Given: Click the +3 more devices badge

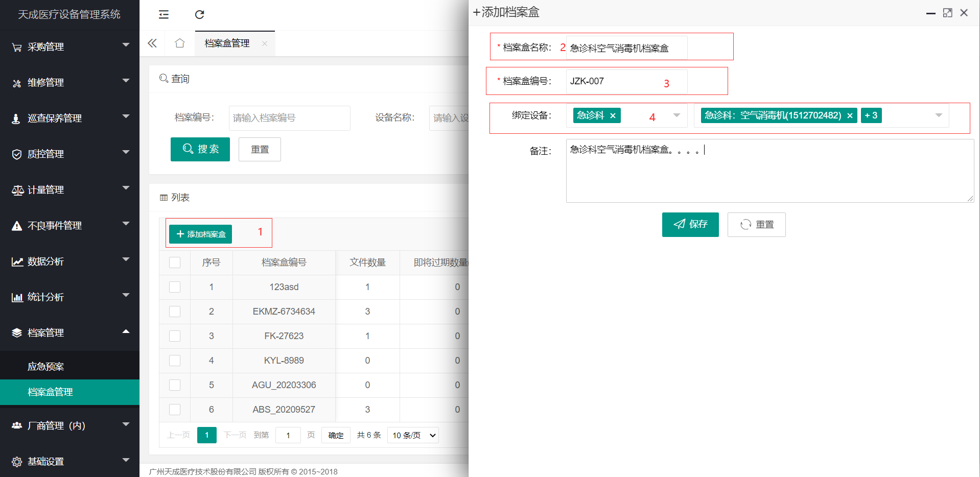Looking at the screenshot, I should [x=871, y=115].
